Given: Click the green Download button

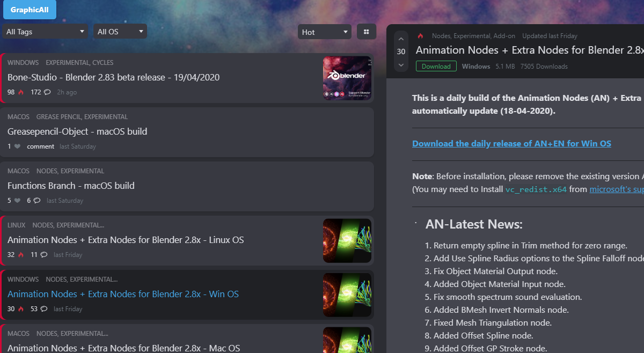Looking at the screenshot, I should 436,66.
